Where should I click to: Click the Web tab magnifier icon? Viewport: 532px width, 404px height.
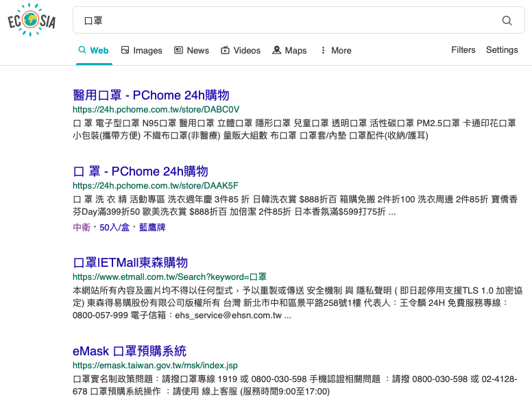point(82,50)
